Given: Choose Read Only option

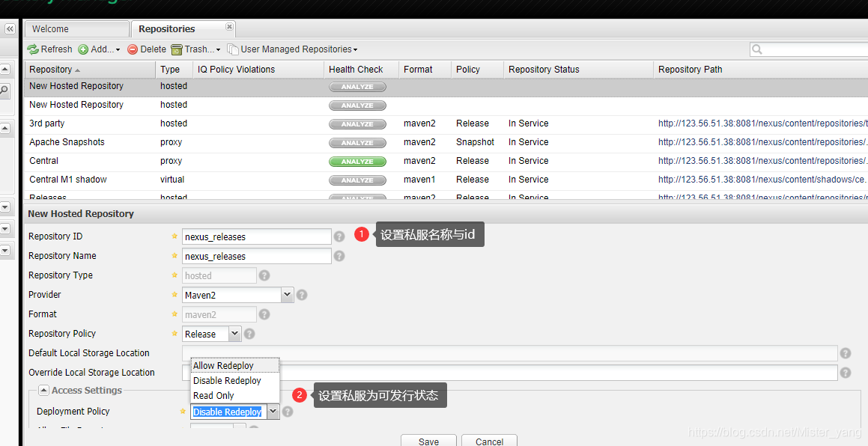Looking at the screenshot, I should 234,396.
